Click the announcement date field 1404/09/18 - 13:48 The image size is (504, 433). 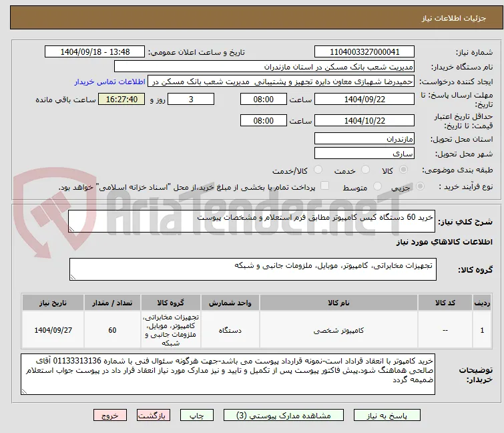point(95,52)
